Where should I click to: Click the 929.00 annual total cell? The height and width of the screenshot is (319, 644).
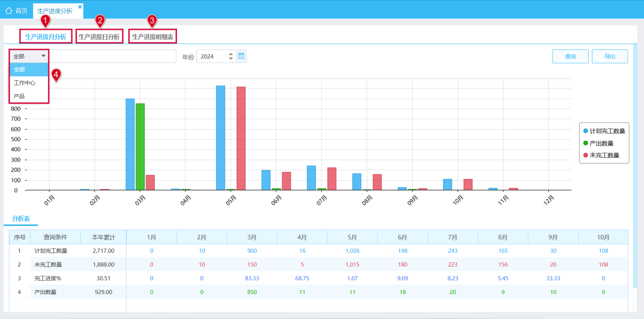[x=103, y=292]
